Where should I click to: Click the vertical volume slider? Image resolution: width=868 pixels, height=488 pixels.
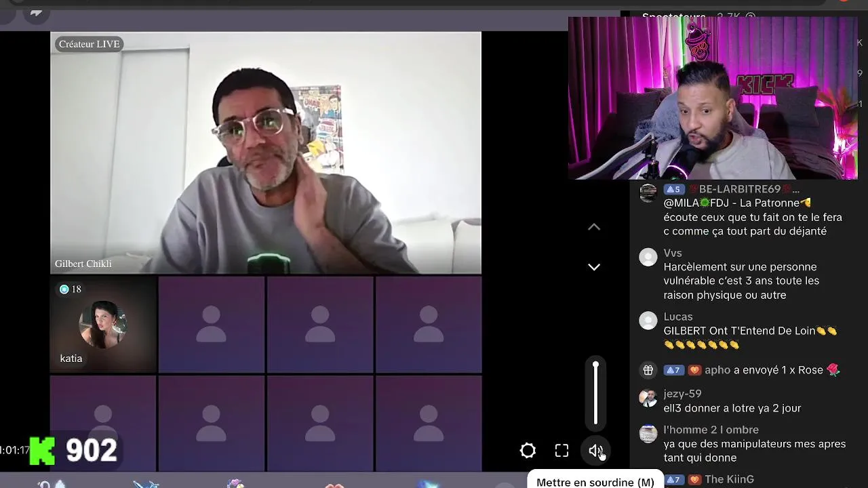point(595,394)
